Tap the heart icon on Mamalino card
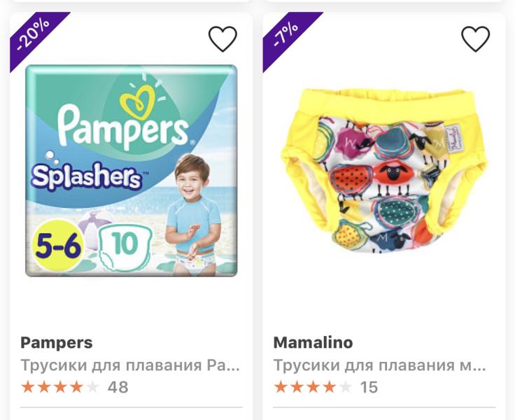Viewport: 515px width, 420px height. [476, 39]
